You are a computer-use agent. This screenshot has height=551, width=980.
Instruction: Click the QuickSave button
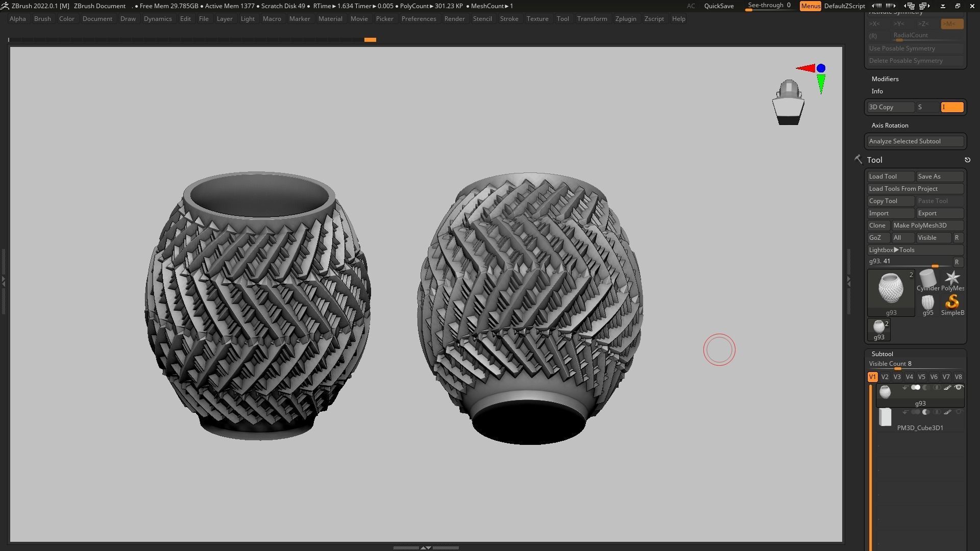(x=719, y=6)
